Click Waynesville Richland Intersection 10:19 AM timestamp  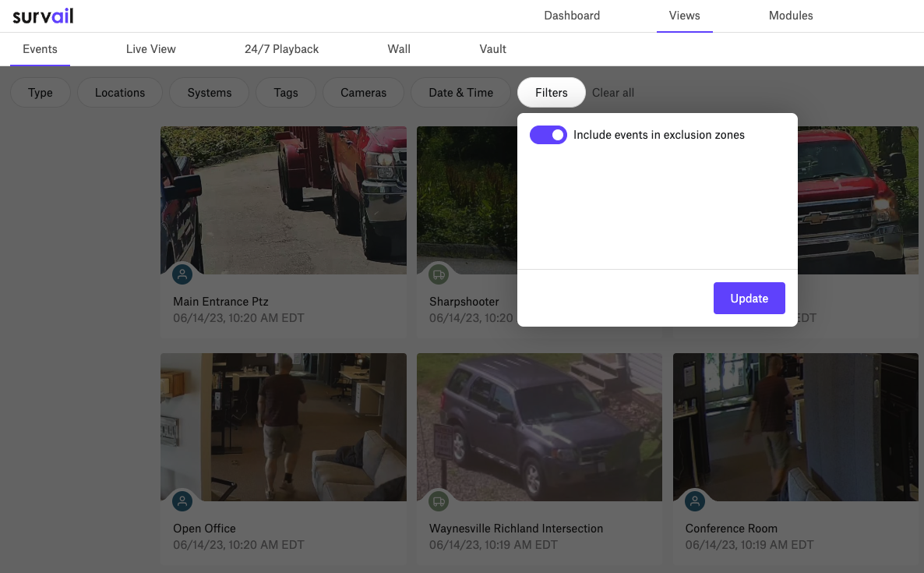pyautogui.click(x=493, y=545)
